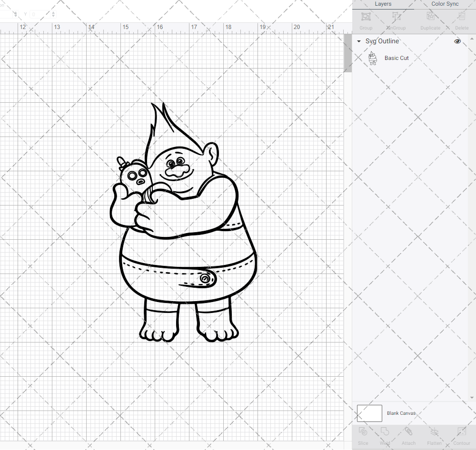Click the Group icon in Layers panel
This screenshot has height=450, width=476.
366,19
